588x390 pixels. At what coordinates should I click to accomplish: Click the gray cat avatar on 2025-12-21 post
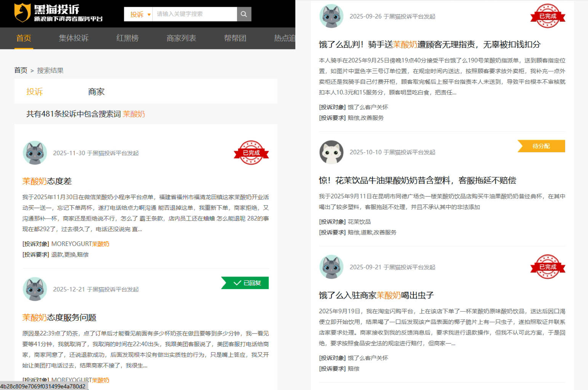[35, 289]
